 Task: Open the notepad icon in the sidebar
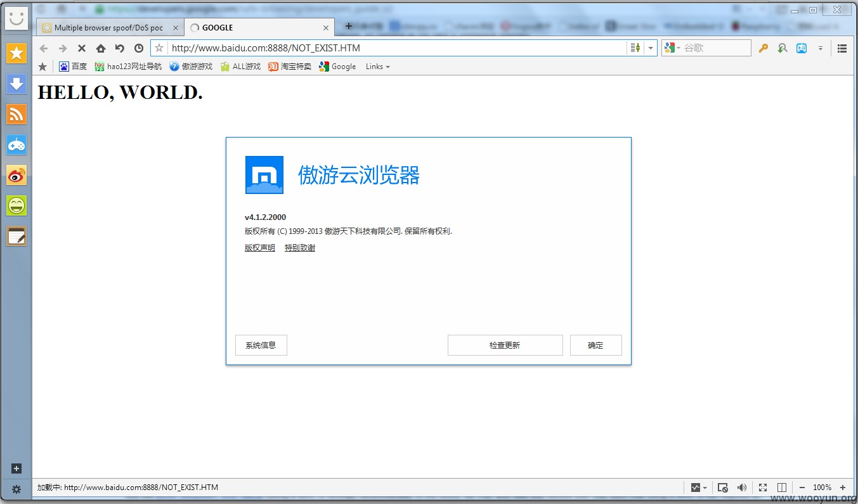pyautogui.click(x=16, y=236)
